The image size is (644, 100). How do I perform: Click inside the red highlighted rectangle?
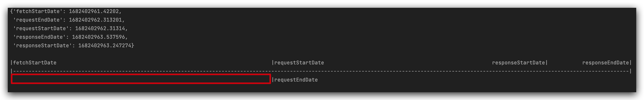pos(141,79)
